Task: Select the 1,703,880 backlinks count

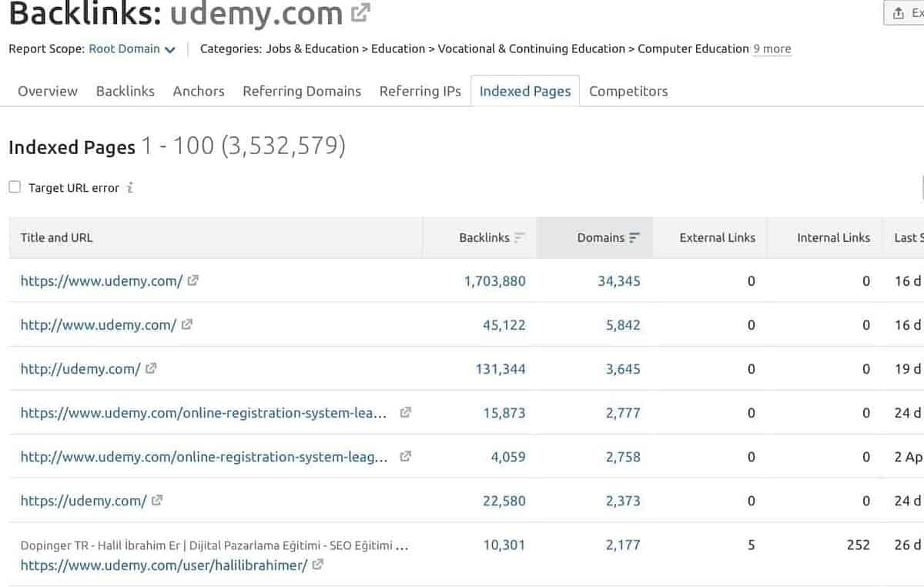Action: point(495,281)
